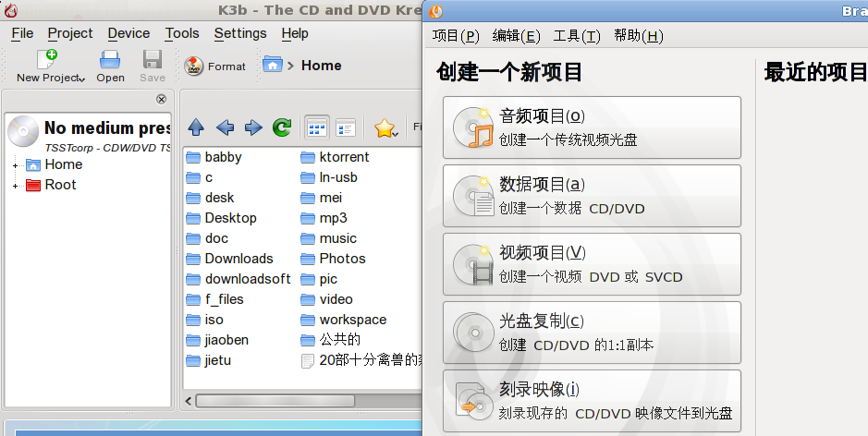The width and height of the screenshot is (868, 436).
Task: Select the workspace folder
Action: tap(343, 320)
